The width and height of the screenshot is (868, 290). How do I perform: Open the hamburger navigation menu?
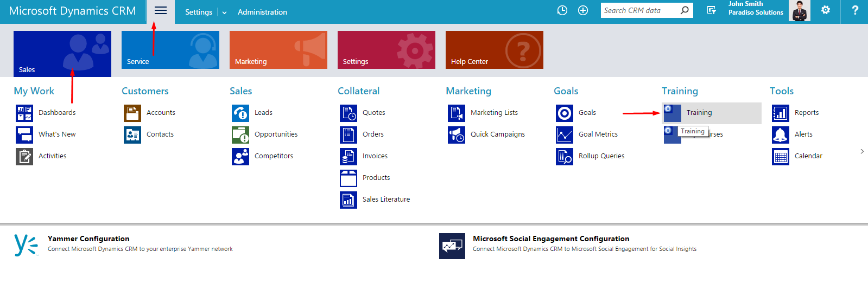pyautogui.click(x=161, y=11)
